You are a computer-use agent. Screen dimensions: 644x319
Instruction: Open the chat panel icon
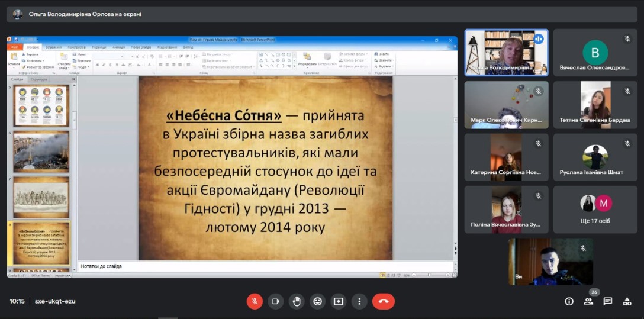click(608, 301)
